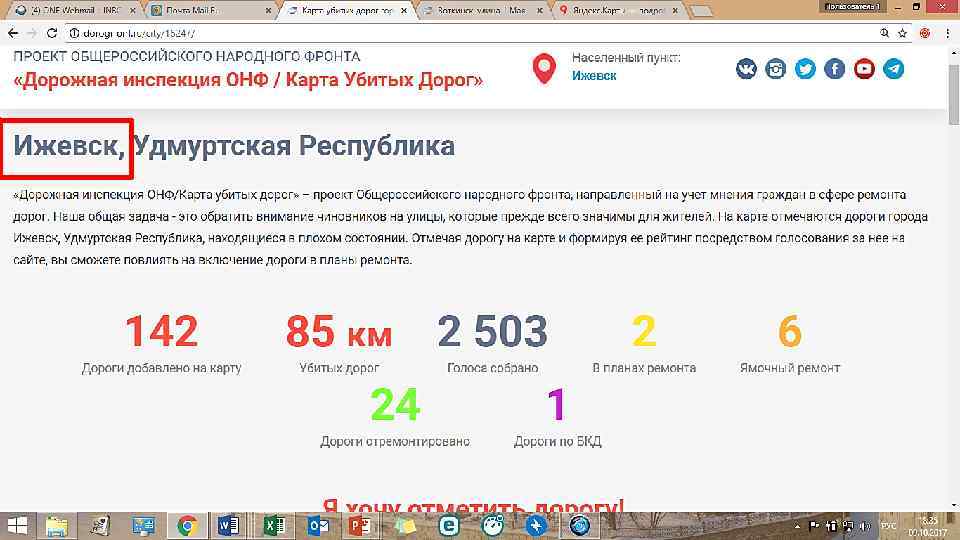Screen dimensions: 960x540
Task: Open Outlook from the taskbar
Action: [x=318, y=526]
